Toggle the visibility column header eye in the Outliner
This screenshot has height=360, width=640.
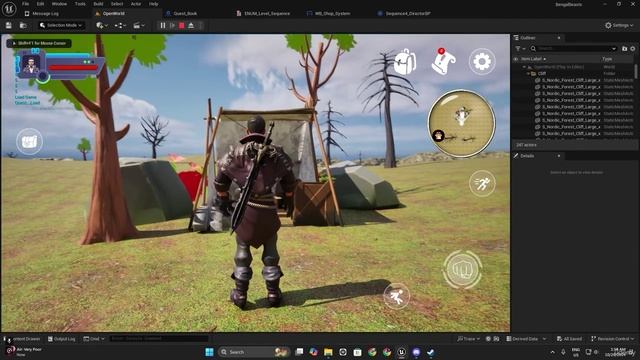[516, 59]
